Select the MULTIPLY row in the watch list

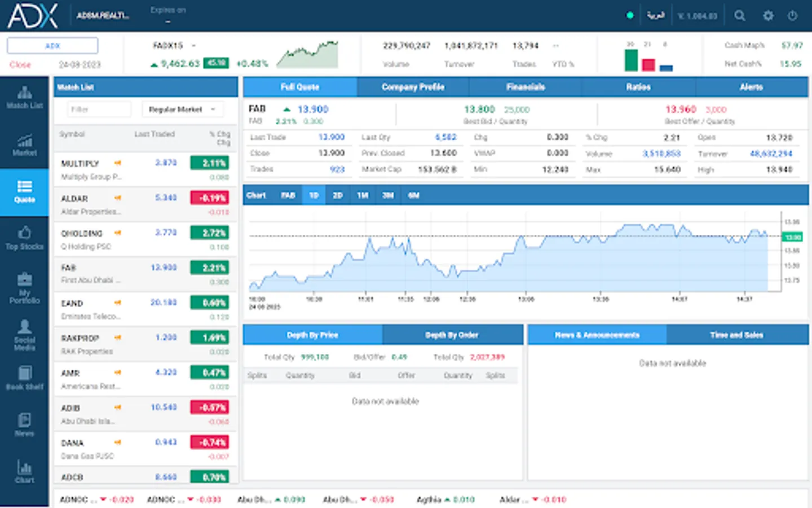(145, 169)
